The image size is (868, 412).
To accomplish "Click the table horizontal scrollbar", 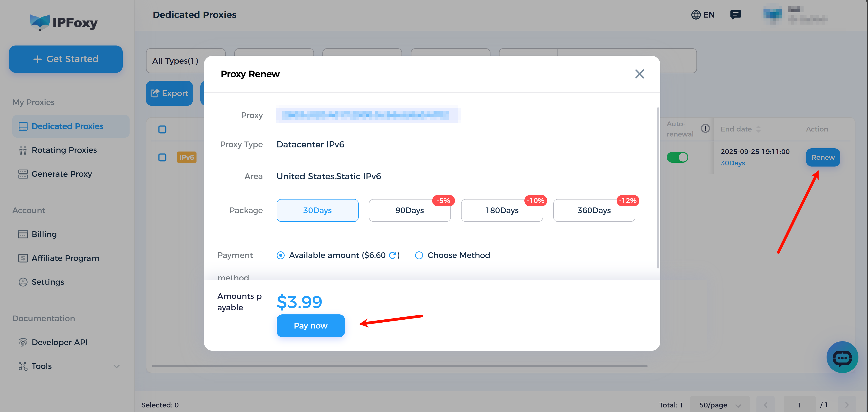I will (x=400, y=366).
